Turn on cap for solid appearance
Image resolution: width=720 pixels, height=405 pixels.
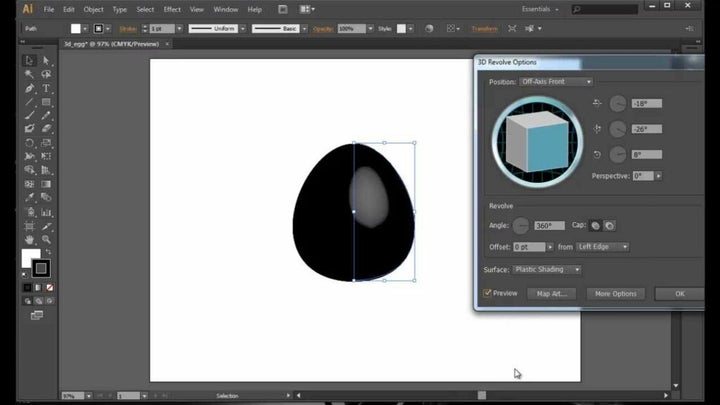point(596,226)
